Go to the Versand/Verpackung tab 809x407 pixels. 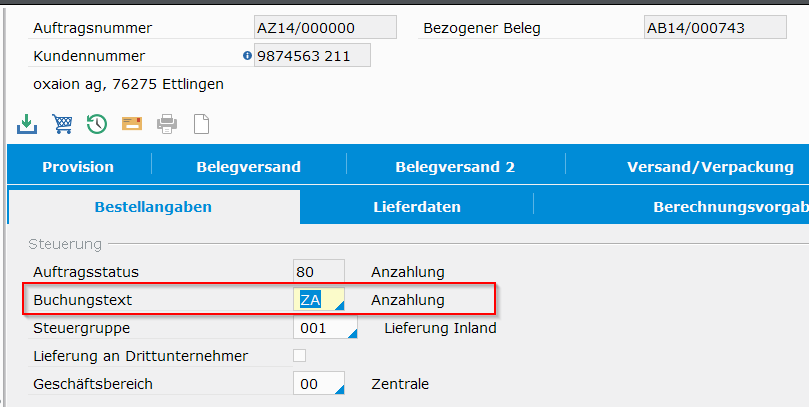(x=709, y=167)
